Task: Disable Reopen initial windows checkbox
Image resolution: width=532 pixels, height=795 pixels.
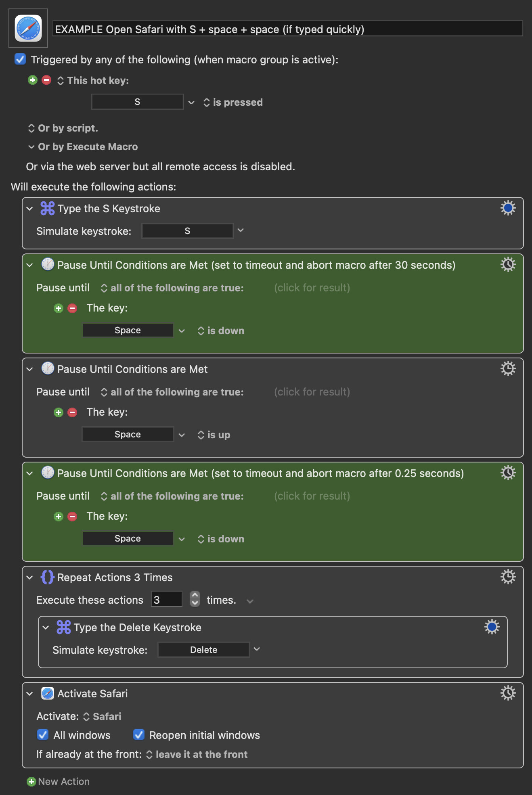Action: point(139,734)
